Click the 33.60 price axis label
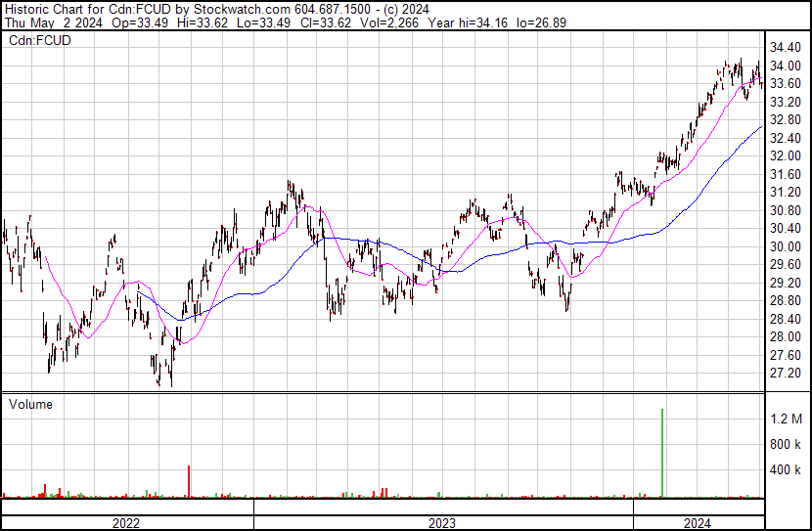This screenshot has width=812, height=531. click(x=786, y=84)
